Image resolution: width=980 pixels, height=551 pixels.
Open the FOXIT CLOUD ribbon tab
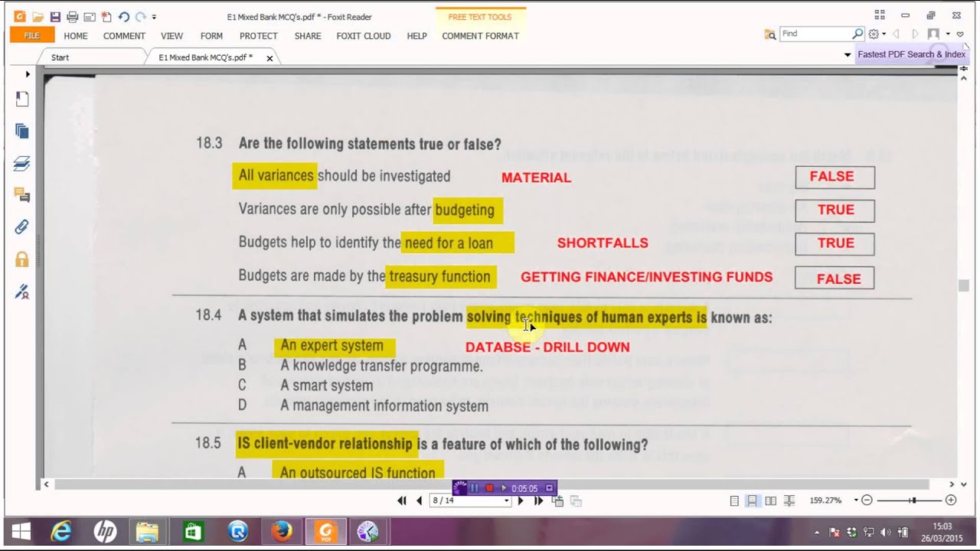coord(364,36)
